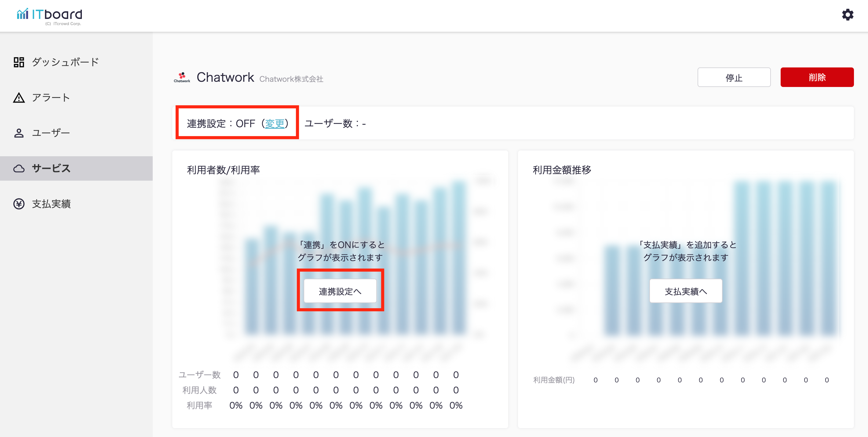The height and width of the screenshot is (437, 868).
Task: Click the 支払実績へ button
Action: (686, 291)
